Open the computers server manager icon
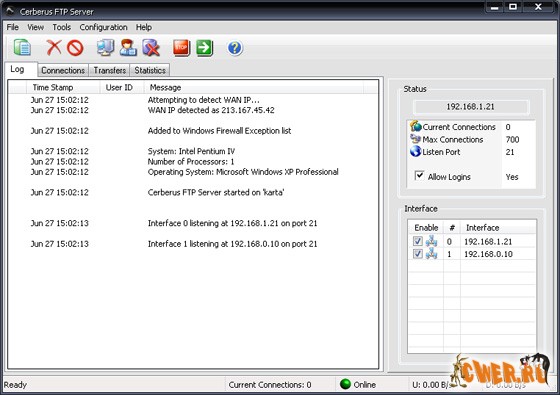Viewport: 560px width, 395px height. pyautogui.click(x=106, y=48)
